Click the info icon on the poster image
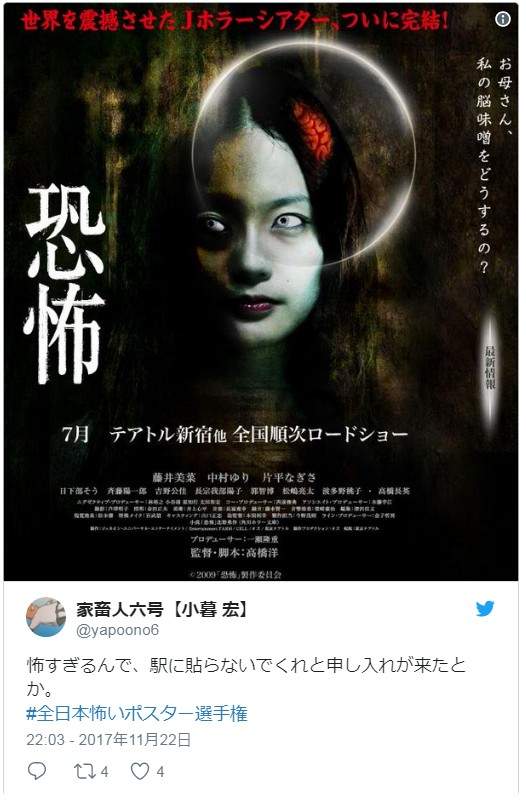The width and height of the screenshot is (526, 811). (502, 19)
